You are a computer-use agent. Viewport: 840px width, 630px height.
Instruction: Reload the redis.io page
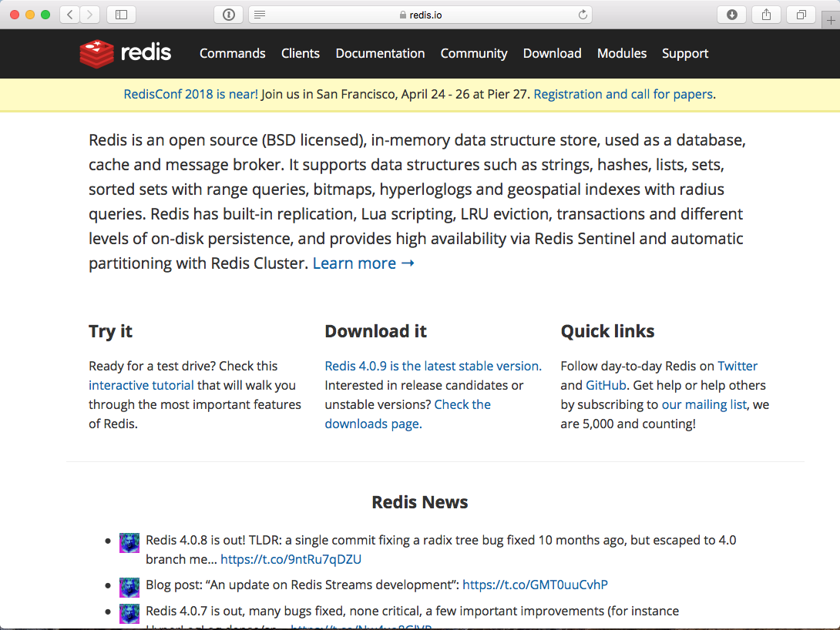coord(583,15)
